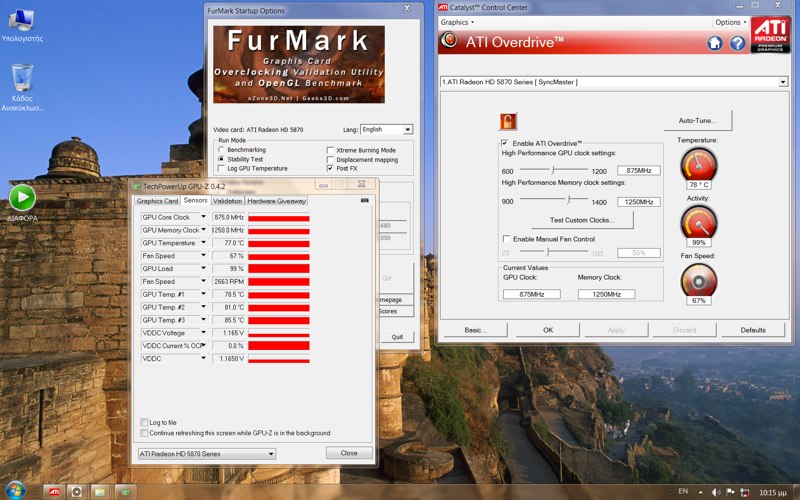This screenshot has width=800, height=500.
Task: Click the volume speaker tray icon
Action: [716, 492]
